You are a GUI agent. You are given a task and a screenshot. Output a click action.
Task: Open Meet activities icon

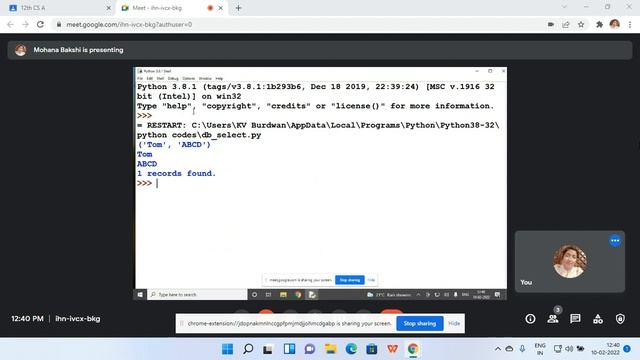[x=598, y=319]
